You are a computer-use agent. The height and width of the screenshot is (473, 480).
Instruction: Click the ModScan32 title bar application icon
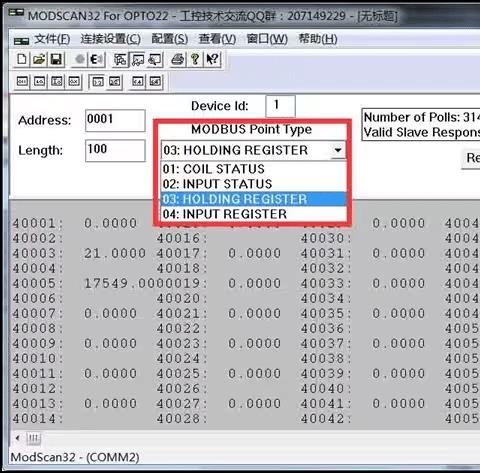tap(16, 13)
